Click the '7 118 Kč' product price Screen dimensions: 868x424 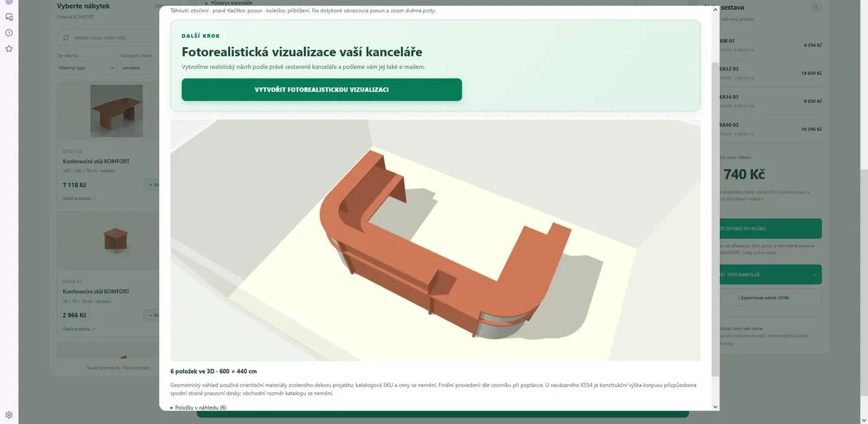pyautogui.click(x=74, y=185)
